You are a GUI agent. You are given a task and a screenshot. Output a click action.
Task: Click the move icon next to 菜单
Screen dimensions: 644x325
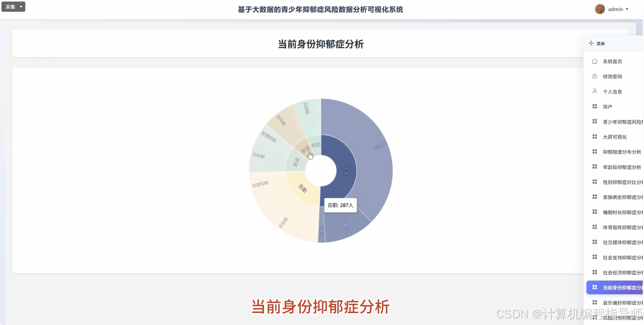click(591, 43)
